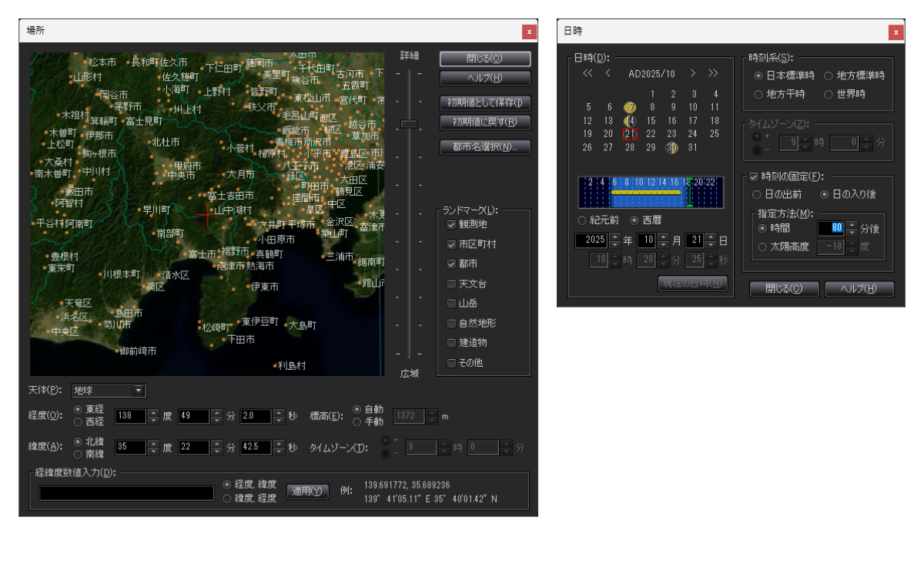Select the full moon icon on day 7
The height and width of the screenshot is (574, 924).
click(x=631, y=107)
